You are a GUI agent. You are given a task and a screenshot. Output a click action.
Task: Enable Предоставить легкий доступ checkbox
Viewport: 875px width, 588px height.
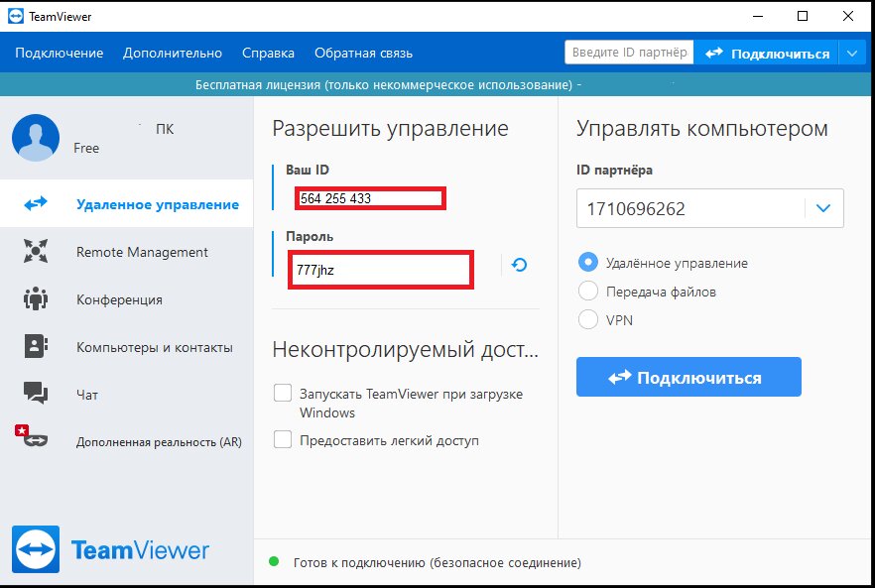(x=283, y=439)
